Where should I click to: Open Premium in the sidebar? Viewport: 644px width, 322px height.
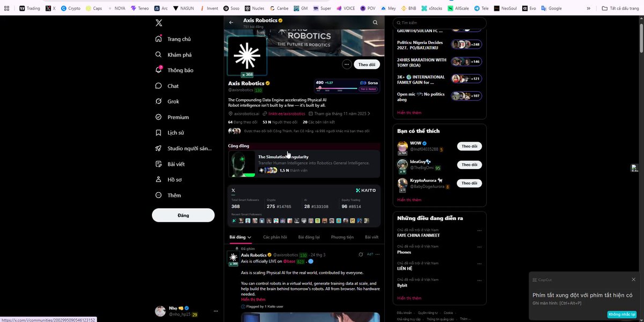click(x=172, y=117)
